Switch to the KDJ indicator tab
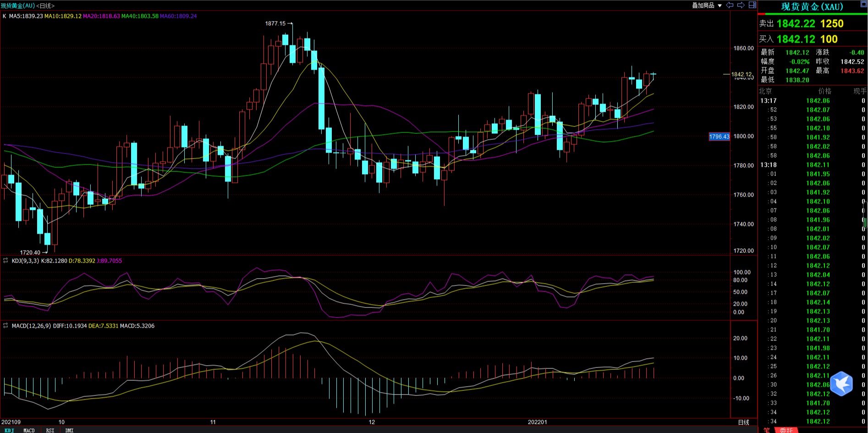The height and width of the screenshot is (433, 868). (9, 430)
